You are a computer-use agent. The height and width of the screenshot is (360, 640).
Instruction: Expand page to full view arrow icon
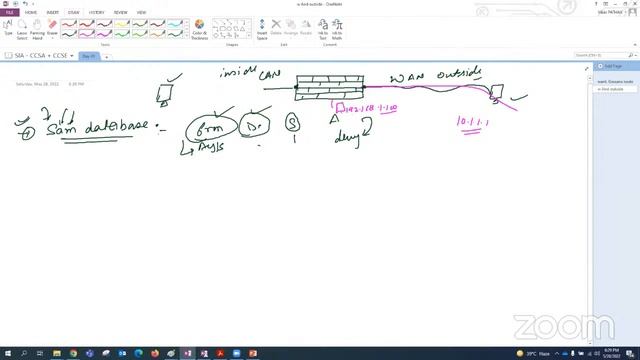point(587,69)
